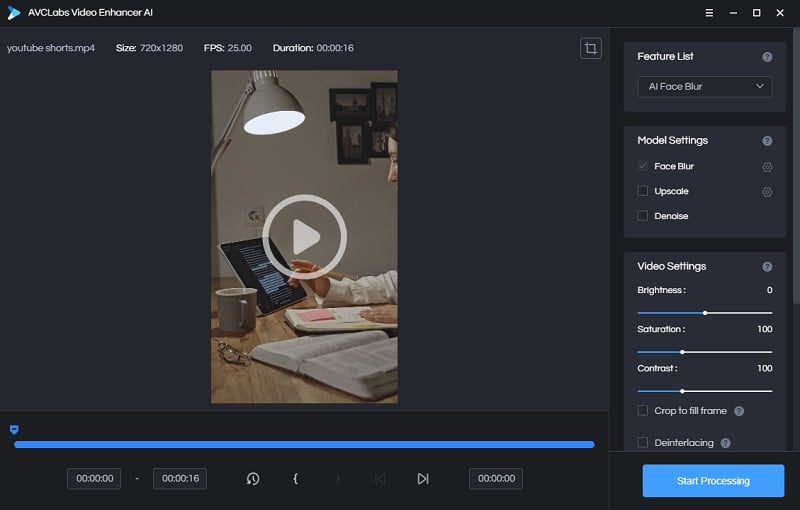
Task: Open Upscale settings gear
Action: (x=767, y=192)
